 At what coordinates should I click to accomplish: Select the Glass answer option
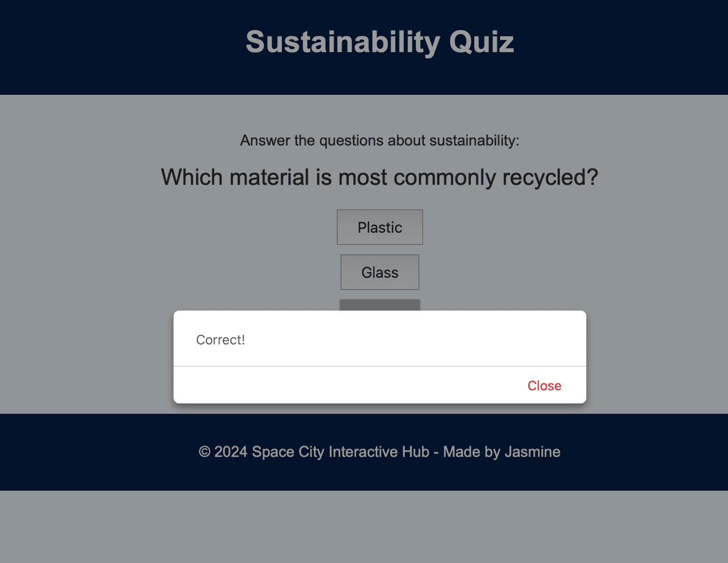(x=380, y=272)
